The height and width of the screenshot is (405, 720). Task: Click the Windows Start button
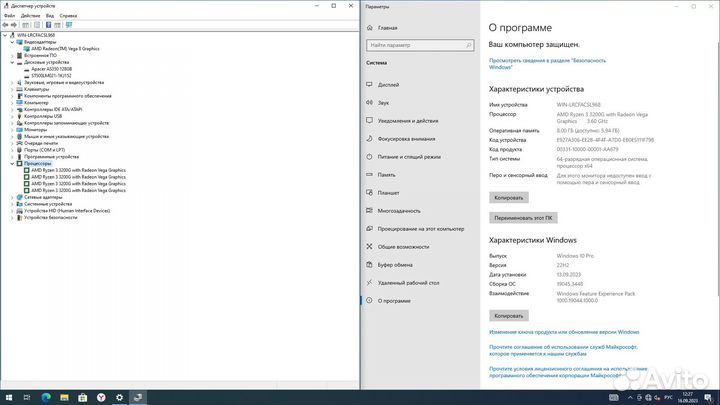8,395
